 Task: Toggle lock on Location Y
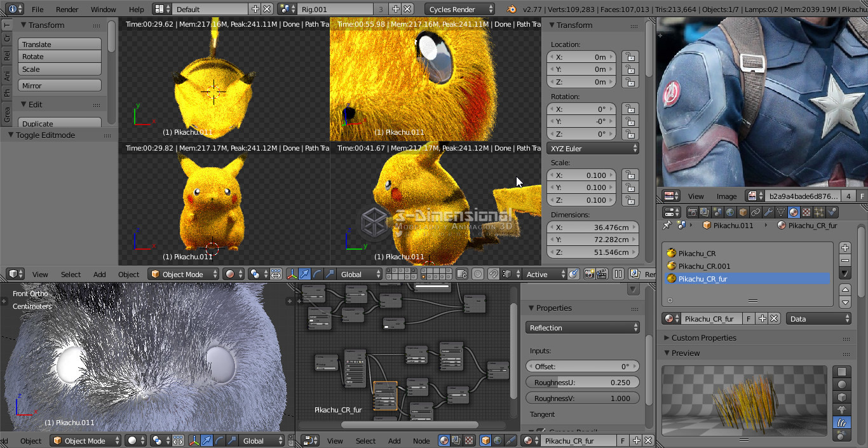[630, 69]
